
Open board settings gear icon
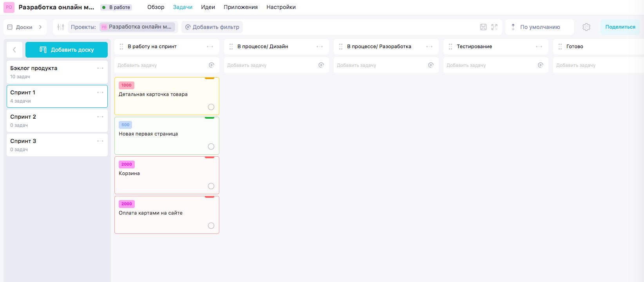point(586,27)
